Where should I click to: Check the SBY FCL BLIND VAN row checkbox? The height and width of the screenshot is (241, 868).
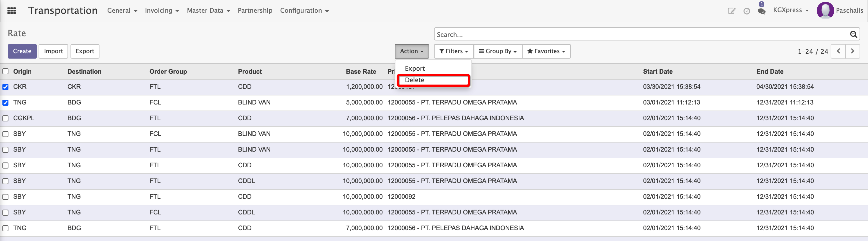[x=5, y=134]
